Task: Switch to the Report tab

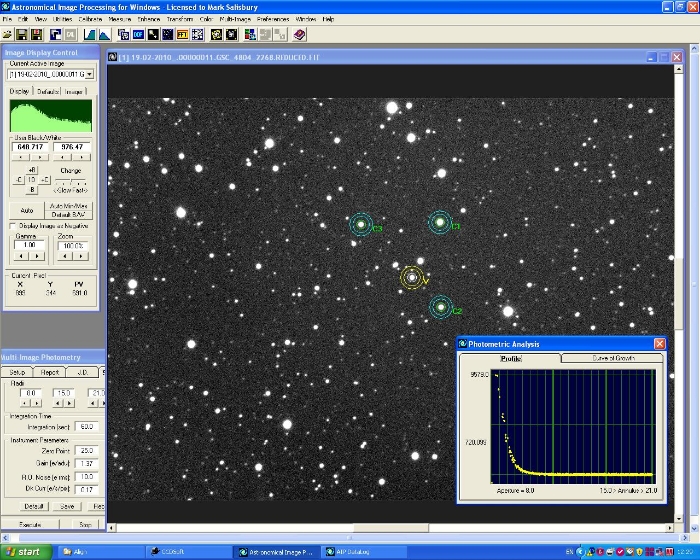Action: (50, 372)
